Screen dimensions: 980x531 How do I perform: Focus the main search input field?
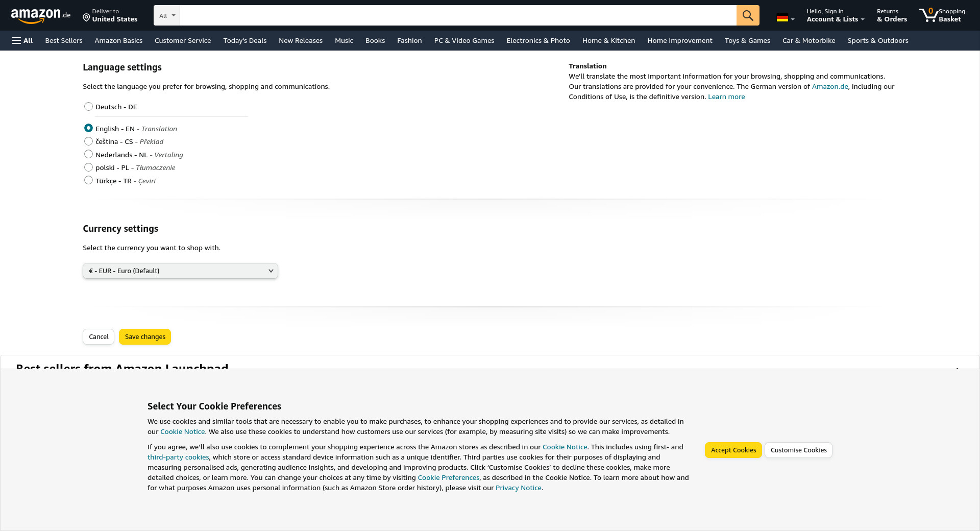tap(458, 15)
